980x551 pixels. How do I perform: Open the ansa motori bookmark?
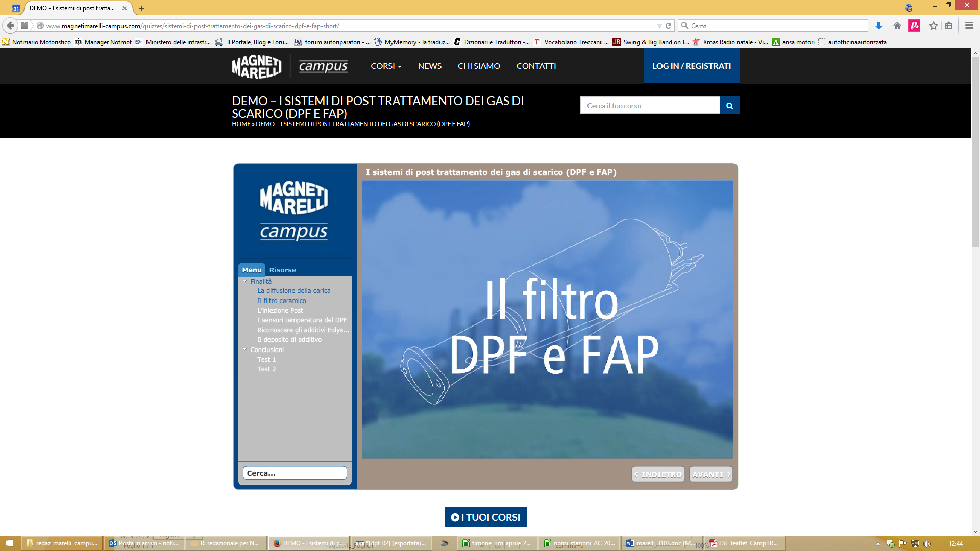click(x=794, y=42)
